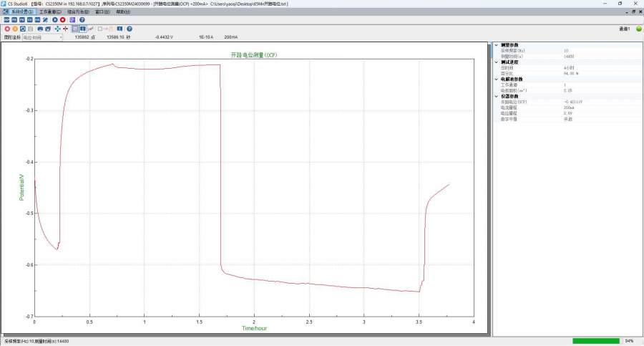Click the green channel 1 status indicator
The height and width of the screenshot is (346, 644).
coord(638,29)
